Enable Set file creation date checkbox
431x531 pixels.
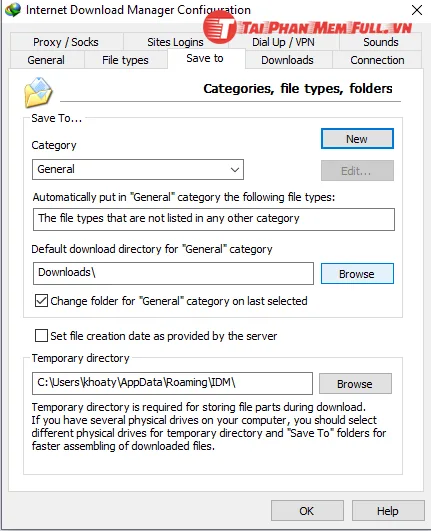click(x=41, y=336)
